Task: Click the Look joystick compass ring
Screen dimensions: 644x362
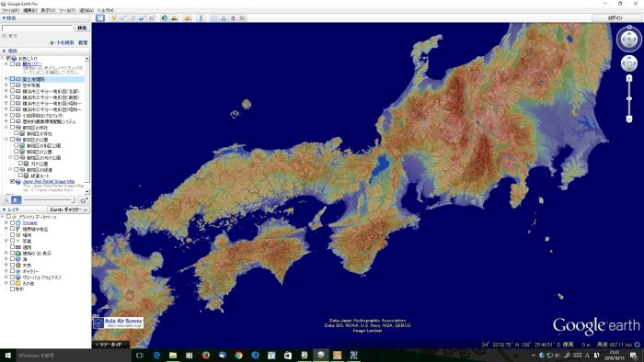Action: pyautogui.click(x=628, y=40)
